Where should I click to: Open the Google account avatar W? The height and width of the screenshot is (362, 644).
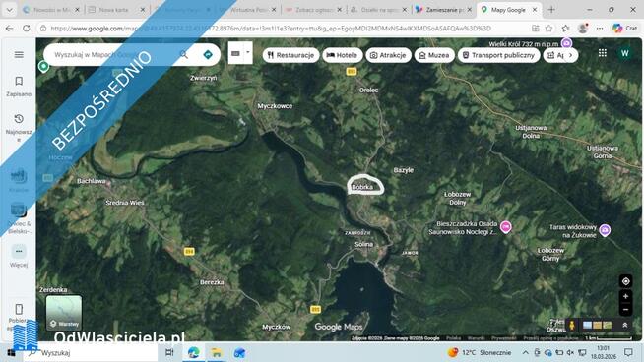625,53
